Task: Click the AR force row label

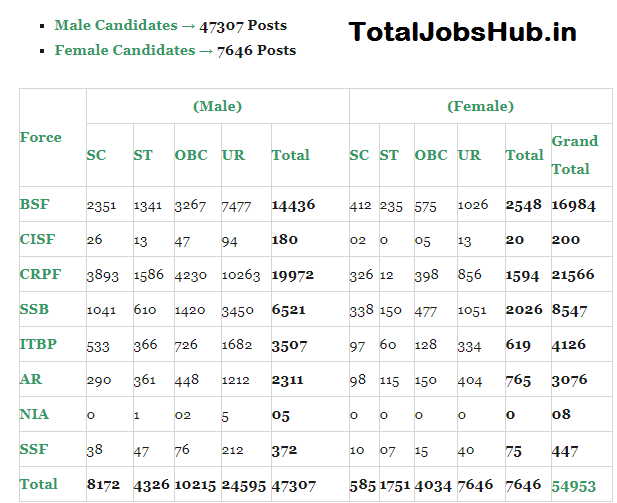Action: (30, 380)
